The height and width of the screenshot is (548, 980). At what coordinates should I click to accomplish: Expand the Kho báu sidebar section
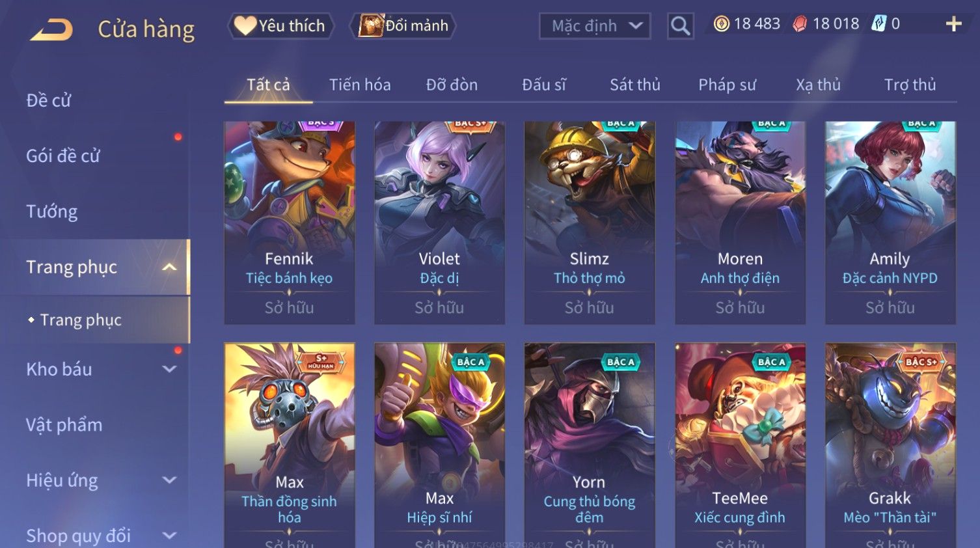(169, 369)
